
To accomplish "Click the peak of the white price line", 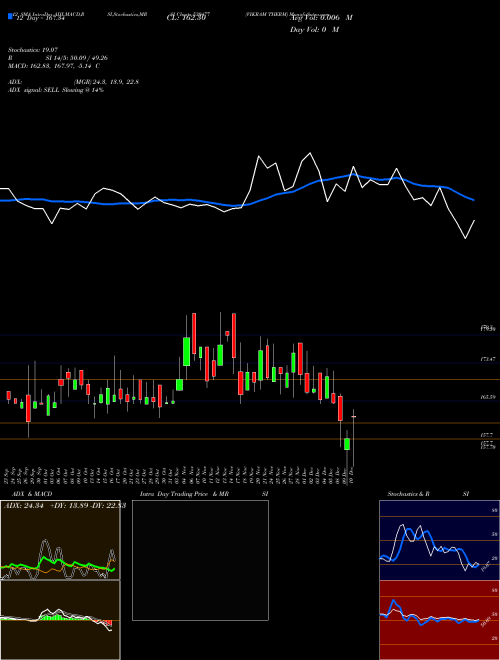I will pos(311,153).
